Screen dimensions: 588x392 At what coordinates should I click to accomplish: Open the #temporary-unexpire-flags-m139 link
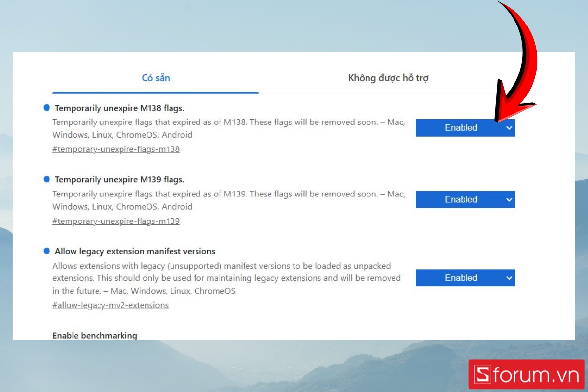coord(116,221)
